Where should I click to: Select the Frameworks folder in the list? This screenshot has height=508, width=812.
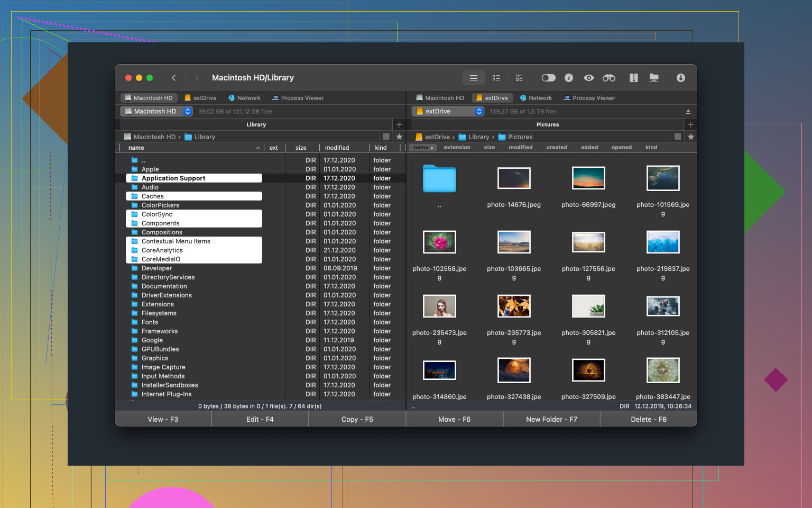[x=160, y=331]
